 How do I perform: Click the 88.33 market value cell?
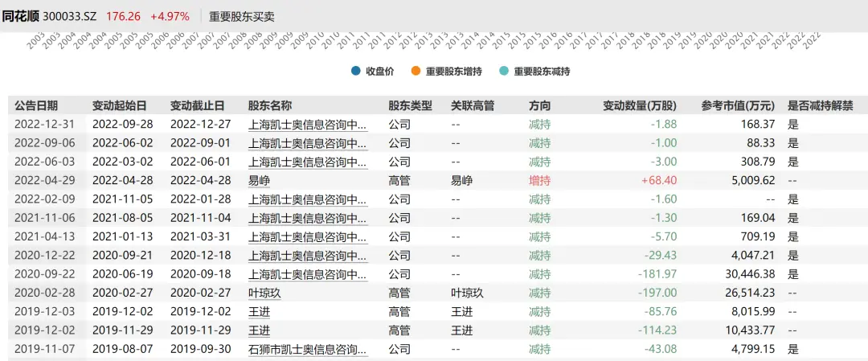click(761, 143)
